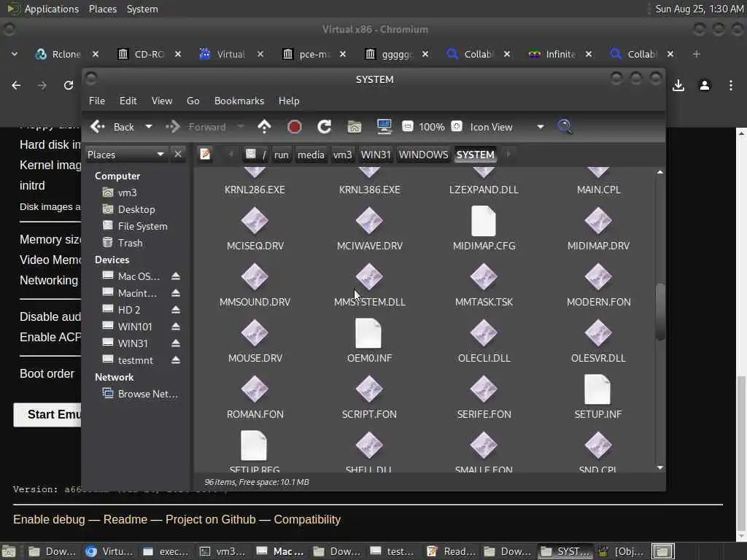The width and height of the screenshot is (747, 560).
Task: Expand Chromium tab search chevron
Action: [15, 54]
